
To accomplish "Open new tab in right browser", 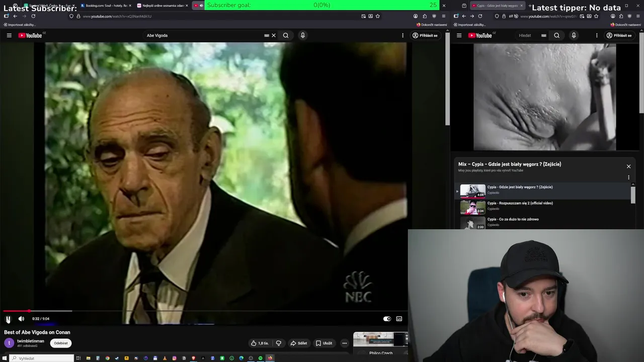I will pyautogui.click(x=530, y=6).
